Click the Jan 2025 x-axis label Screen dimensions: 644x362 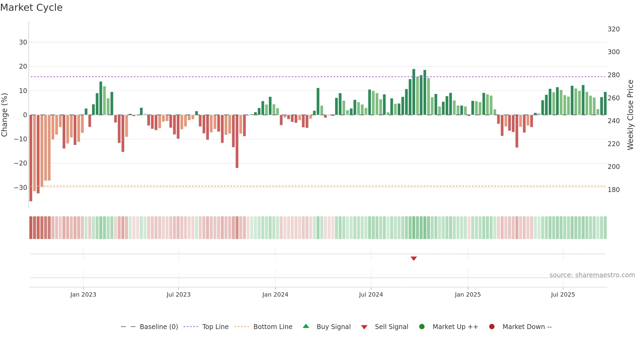tap(468, 294)
